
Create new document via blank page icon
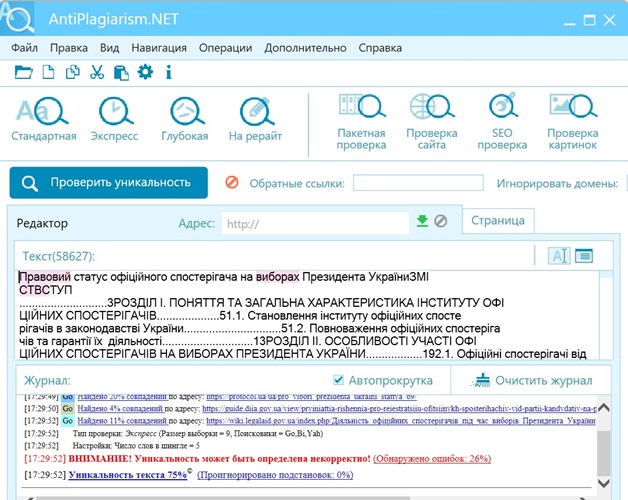coord(48,73)
